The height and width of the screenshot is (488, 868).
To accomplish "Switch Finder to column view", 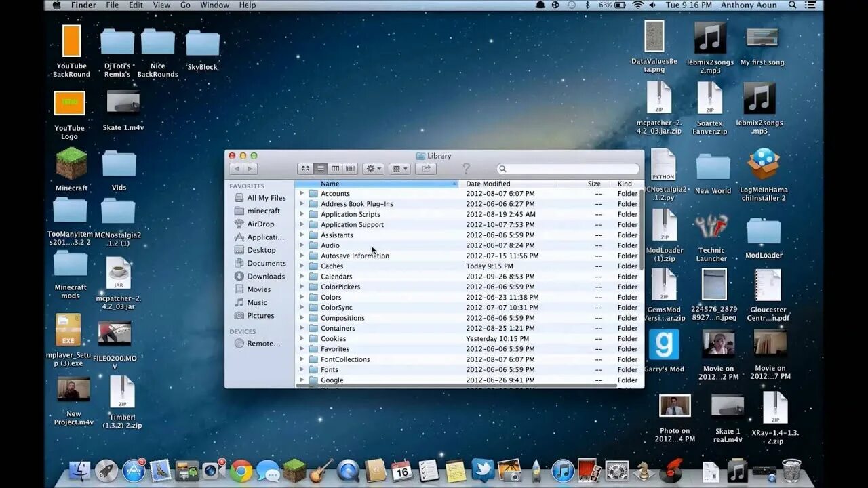I will (x=336, y=169).
